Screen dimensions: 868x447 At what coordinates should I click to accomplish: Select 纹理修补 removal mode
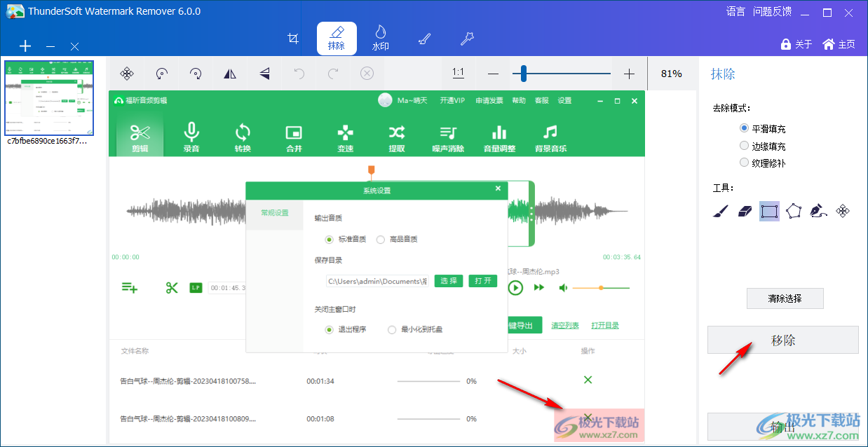coord(763,163)
